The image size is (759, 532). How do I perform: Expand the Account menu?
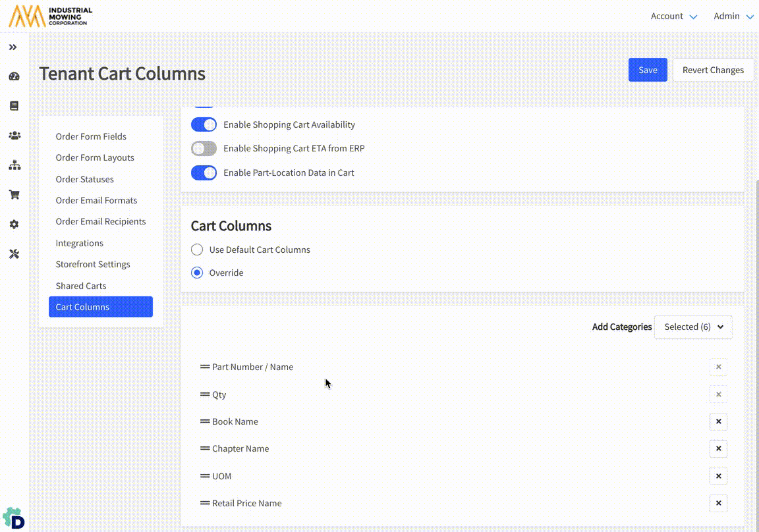tap(673, 16)
